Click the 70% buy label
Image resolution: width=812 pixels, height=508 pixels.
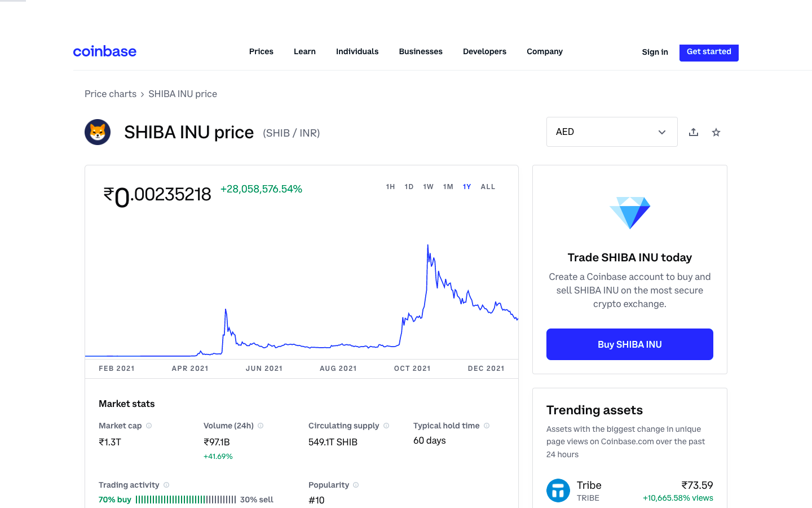115,500
